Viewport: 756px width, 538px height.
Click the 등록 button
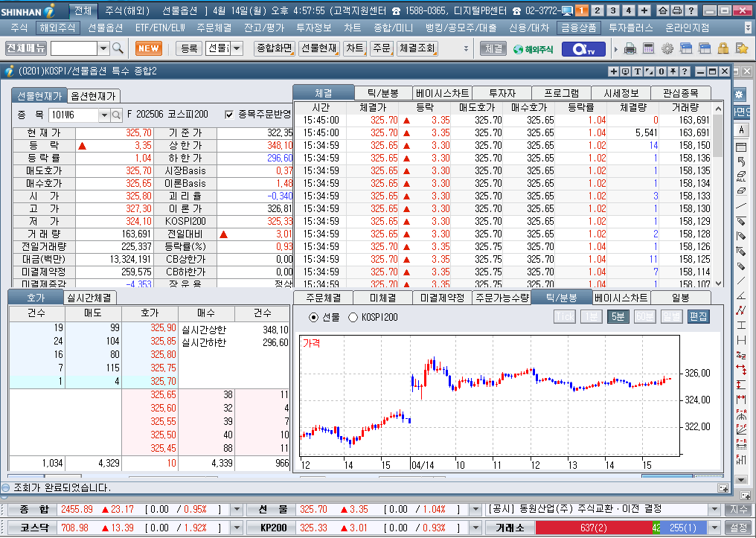click(x=188, y=48)
